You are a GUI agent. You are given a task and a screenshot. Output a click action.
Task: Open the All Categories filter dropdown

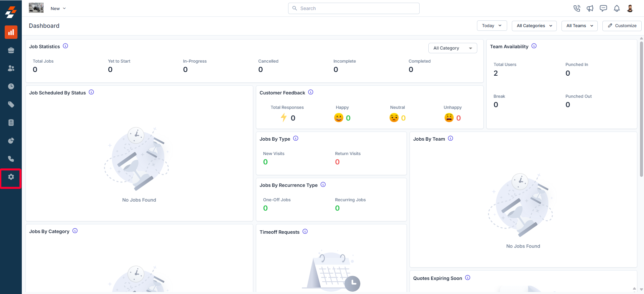(x=534, y=26)
